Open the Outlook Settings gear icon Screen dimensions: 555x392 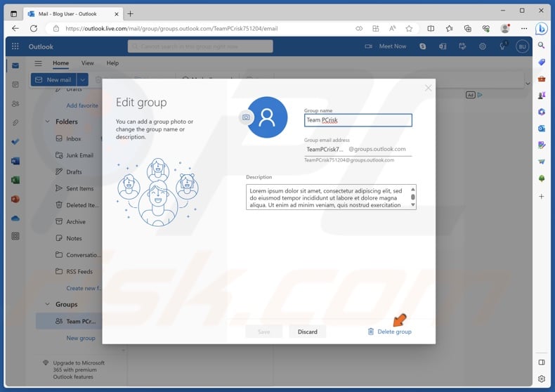[483, 46]
